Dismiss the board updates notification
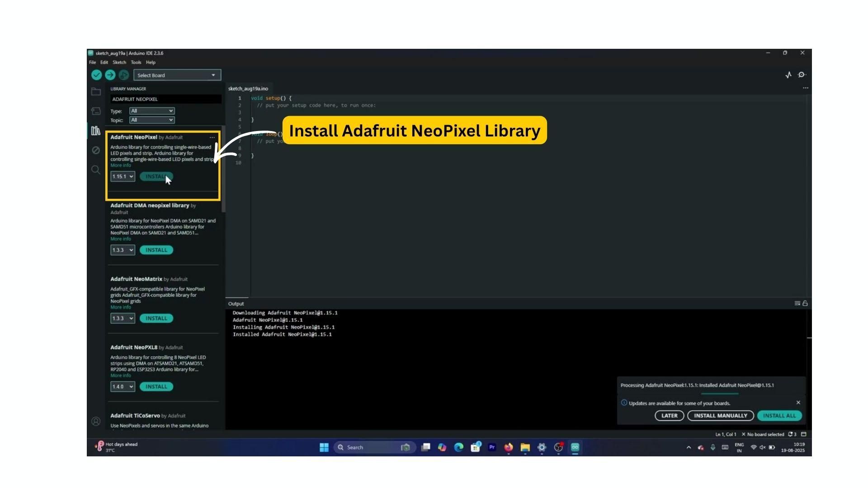This screenshot has height=488, width=868. (798, 403)
